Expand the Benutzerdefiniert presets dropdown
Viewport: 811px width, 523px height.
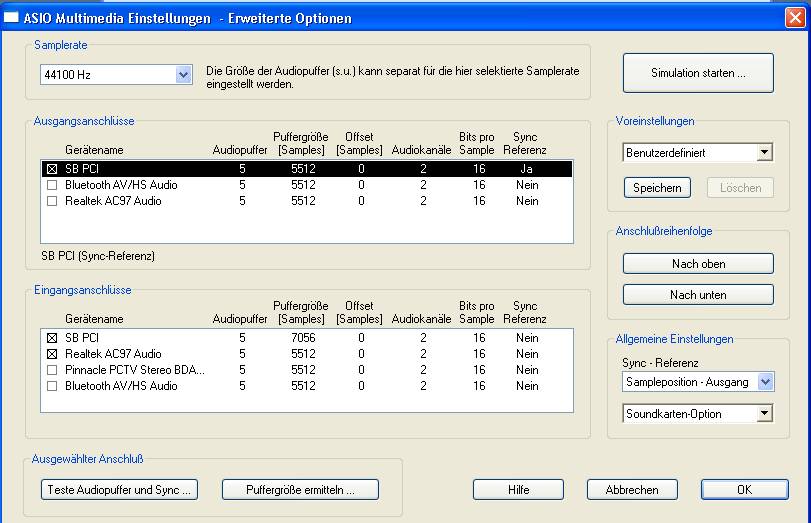(764, 153)
